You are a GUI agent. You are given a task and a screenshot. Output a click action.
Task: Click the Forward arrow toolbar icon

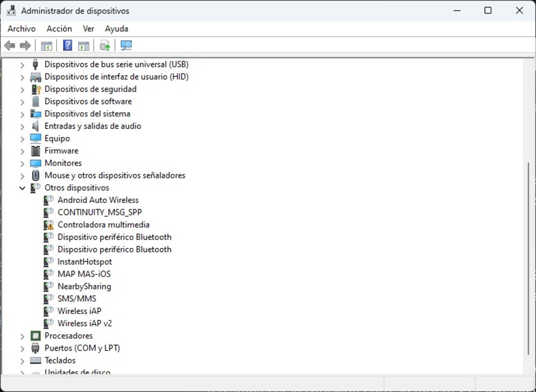25,46
